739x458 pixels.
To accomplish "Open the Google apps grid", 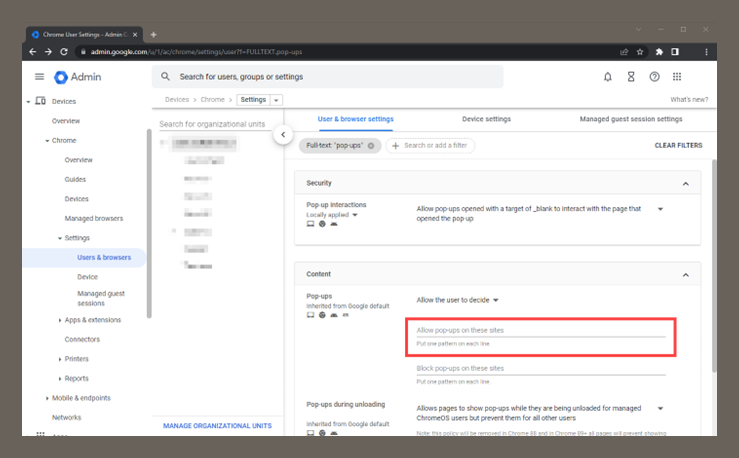I will pyautogui.click(x=677, y=77).
